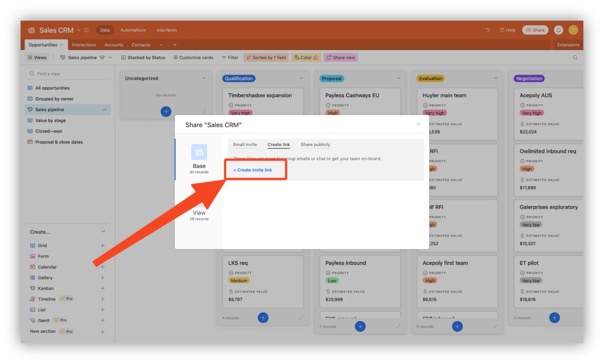
Task: Add a record to Evaluation stack
Action: [x=457, y=326]
